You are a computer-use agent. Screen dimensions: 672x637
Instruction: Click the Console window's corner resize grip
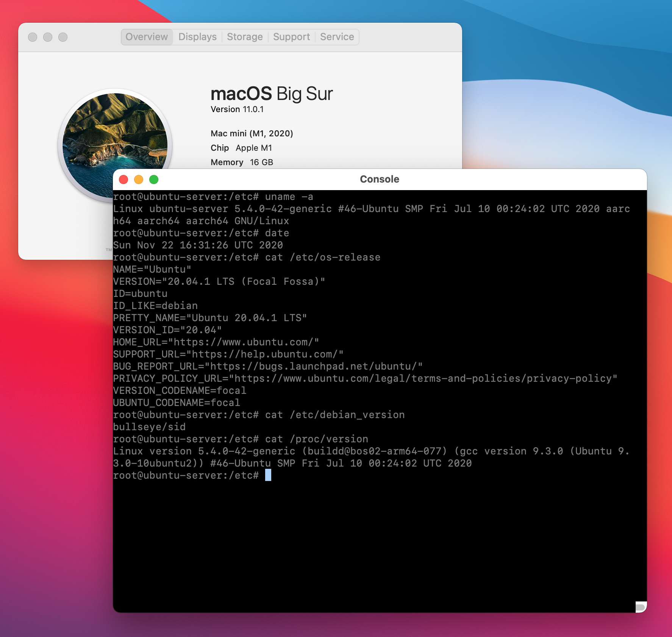(x=641, y=607)
